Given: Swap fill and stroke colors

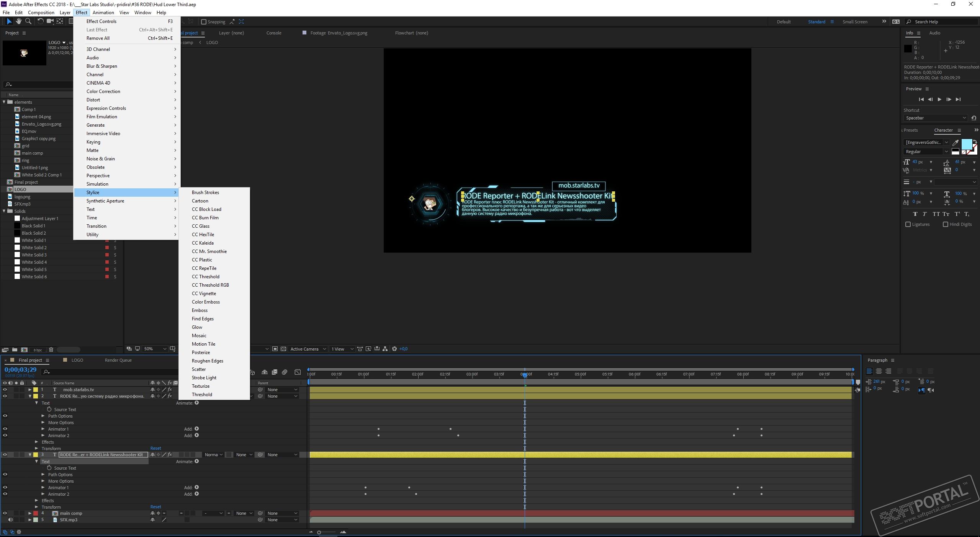Looking at the screenshot, I should [975, 142].
